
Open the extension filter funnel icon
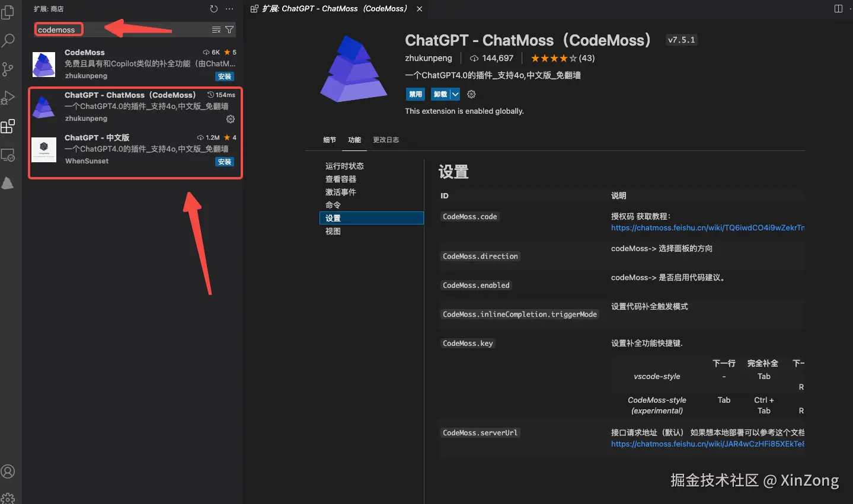coord(229,30)
